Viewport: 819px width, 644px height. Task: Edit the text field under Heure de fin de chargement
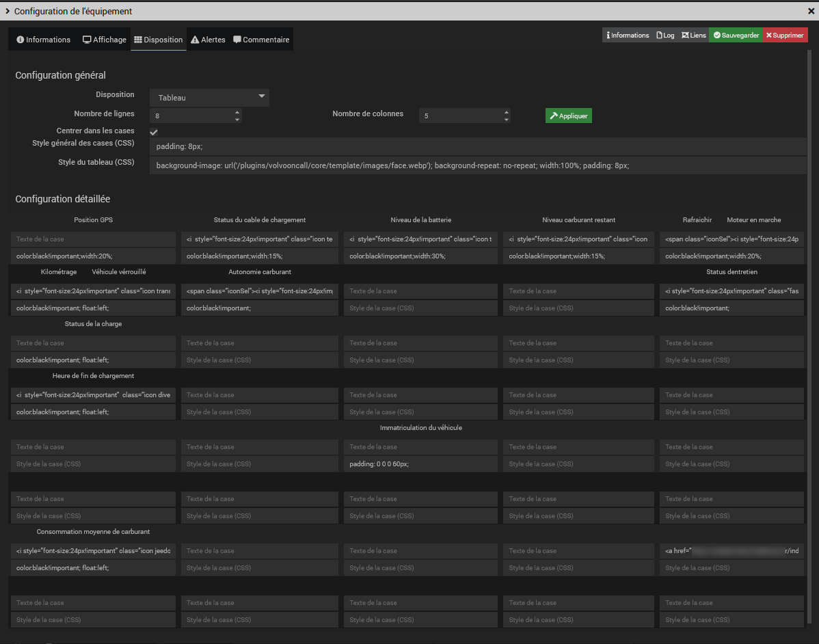point(93,395)
